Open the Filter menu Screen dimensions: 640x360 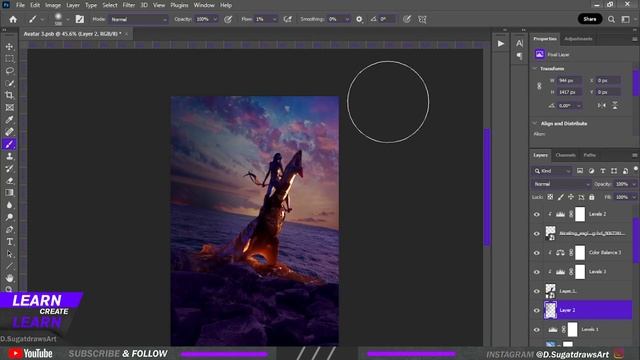pyautogui.click(x=129, y=5)
